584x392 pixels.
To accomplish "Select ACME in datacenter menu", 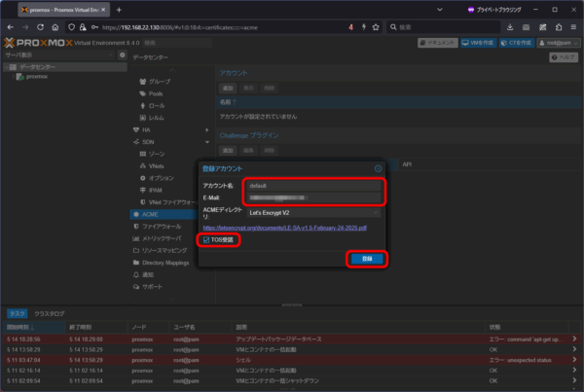I will coord(163,214).
